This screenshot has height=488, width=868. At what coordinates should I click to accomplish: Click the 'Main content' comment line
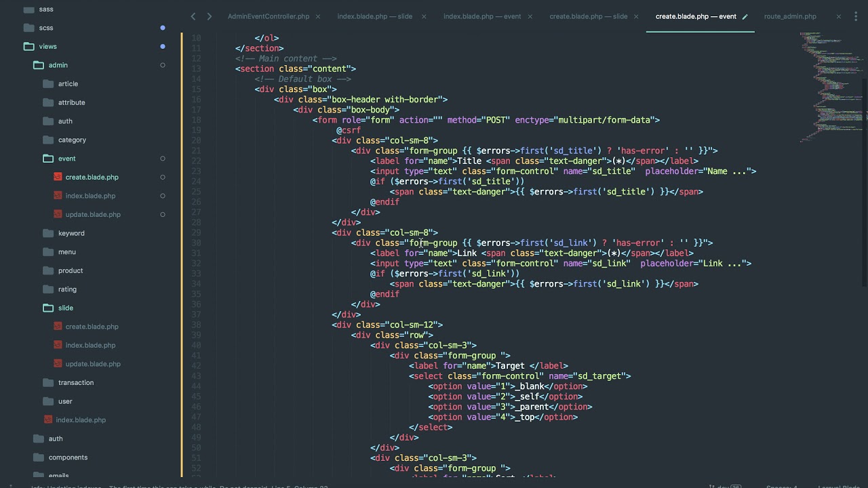285,58
